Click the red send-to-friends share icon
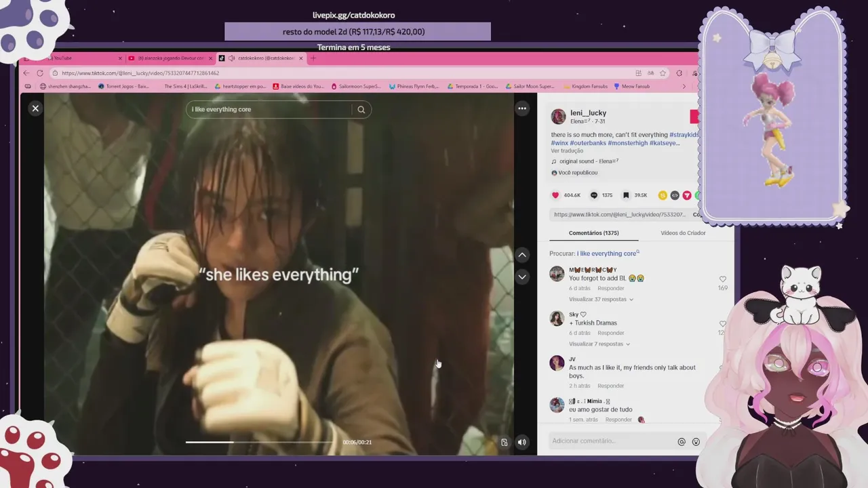868x488 pixels. [x=687, y=195]
